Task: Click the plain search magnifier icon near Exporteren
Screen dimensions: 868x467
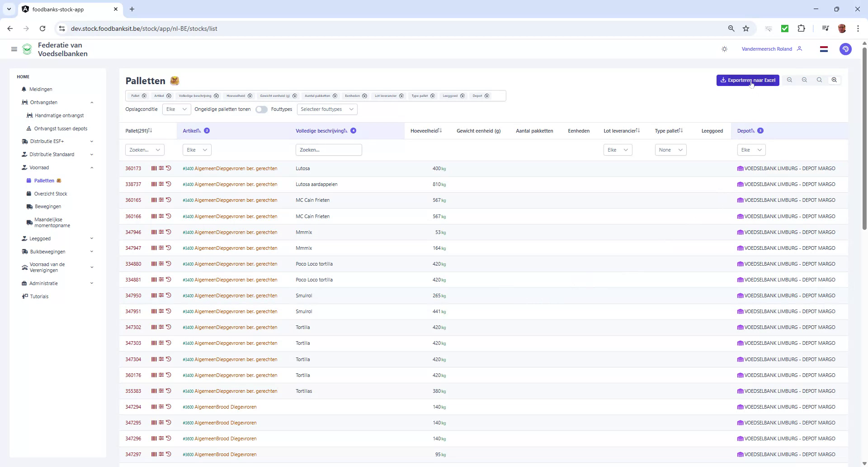Action: [819, 80]
